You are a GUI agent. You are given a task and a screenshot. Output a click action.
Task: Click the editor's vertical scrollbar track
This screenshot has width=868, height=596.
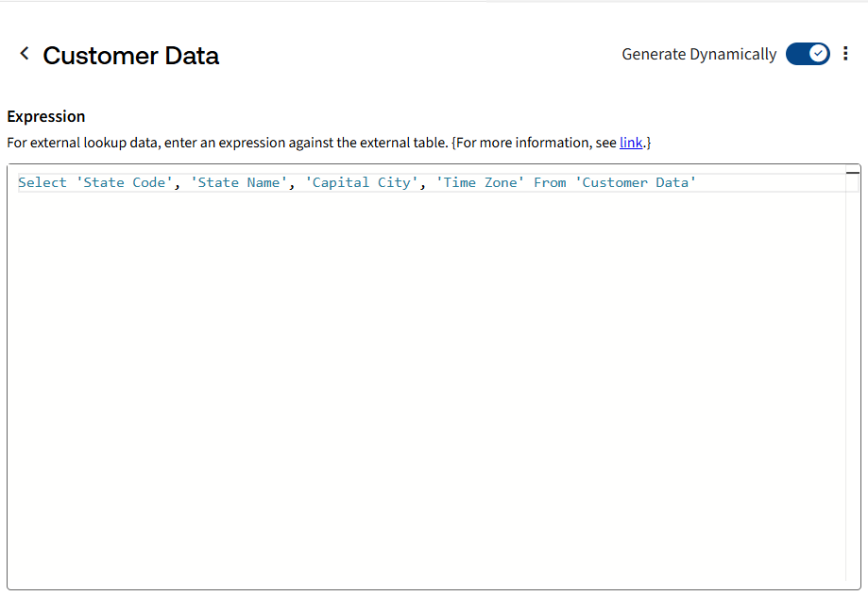(x=852, y=378)
